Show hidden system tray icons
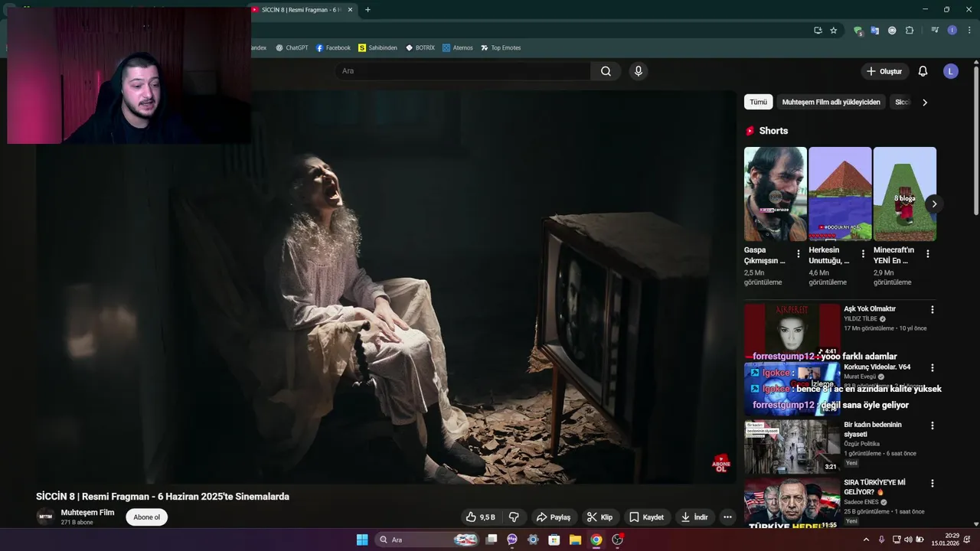This screenshot has height=551, width=980. pos(866,540)
